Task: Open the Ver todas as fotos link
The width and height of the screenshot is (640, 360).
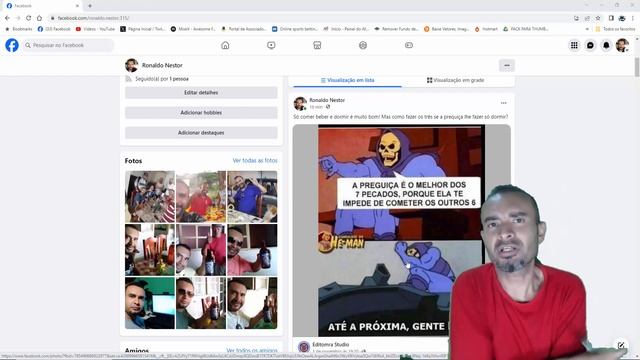Action: (255, 161)
